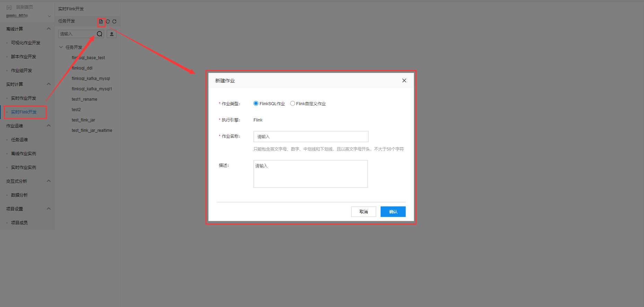Viewport: 644px width, 307px height.
Task: Close the 新建作业 dialog with X
Action: click(404, 81)
